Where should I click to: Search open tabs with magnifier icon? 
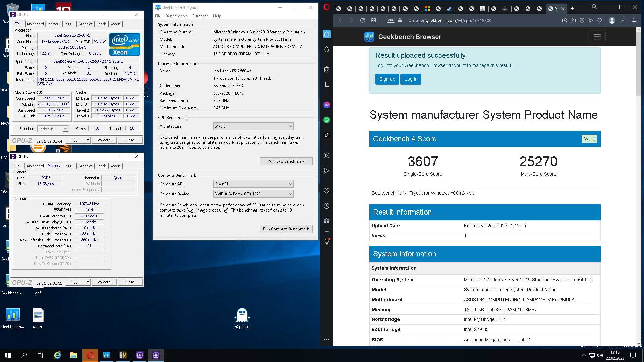pos(594,7)
